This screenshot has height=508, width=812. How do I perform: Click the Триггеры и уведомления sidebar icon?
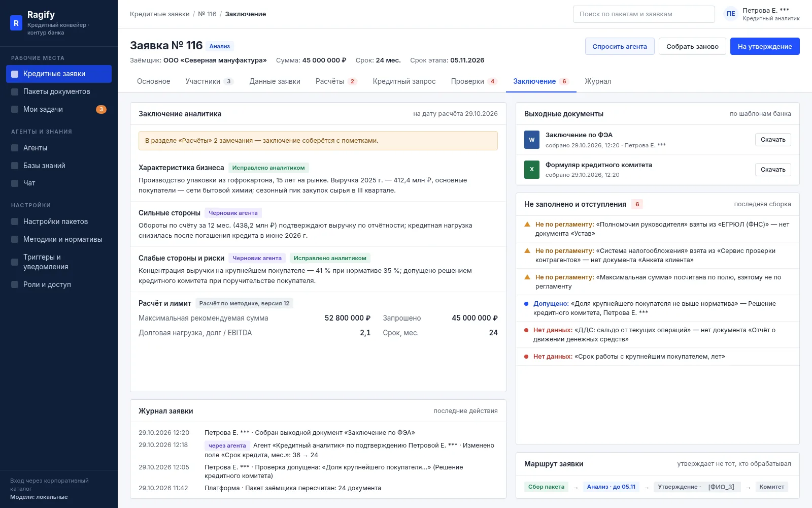[15, 262]
